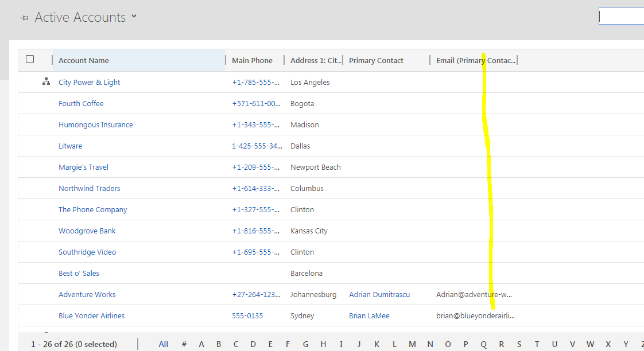Filter accounts by letter T
The width and height of the screenshot is (644, 351).
point(537,344)
